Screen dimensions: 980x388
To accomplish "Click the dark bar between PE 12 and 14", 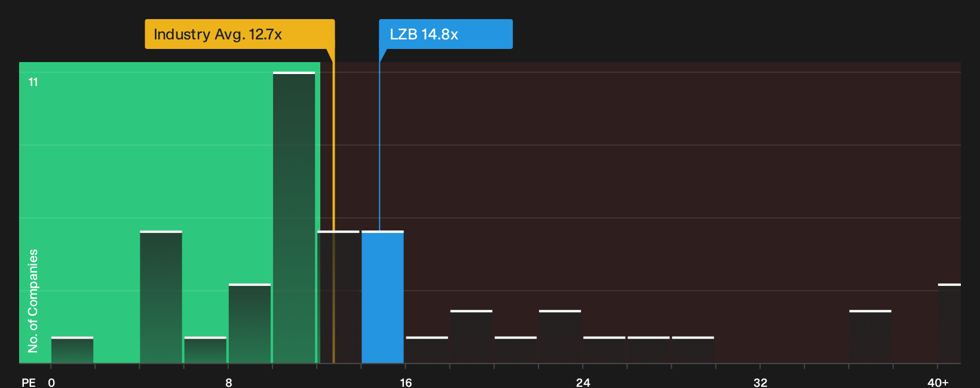I will [x=338, y=297].
